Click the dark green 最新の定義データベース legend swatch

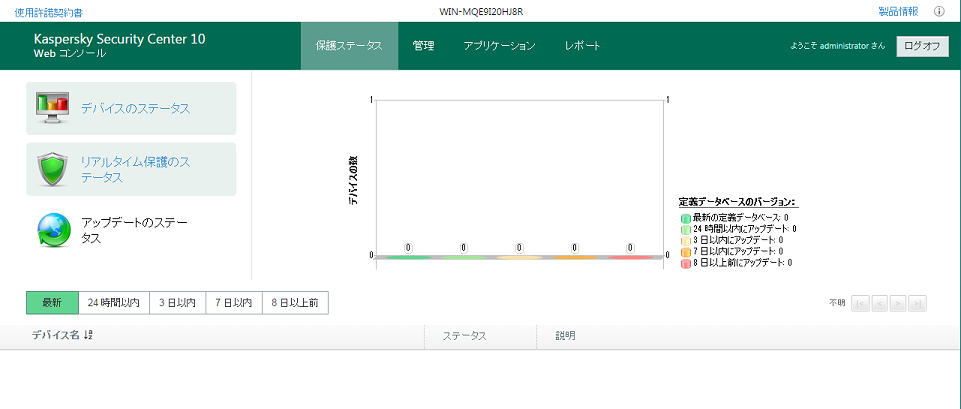(686, 218)
